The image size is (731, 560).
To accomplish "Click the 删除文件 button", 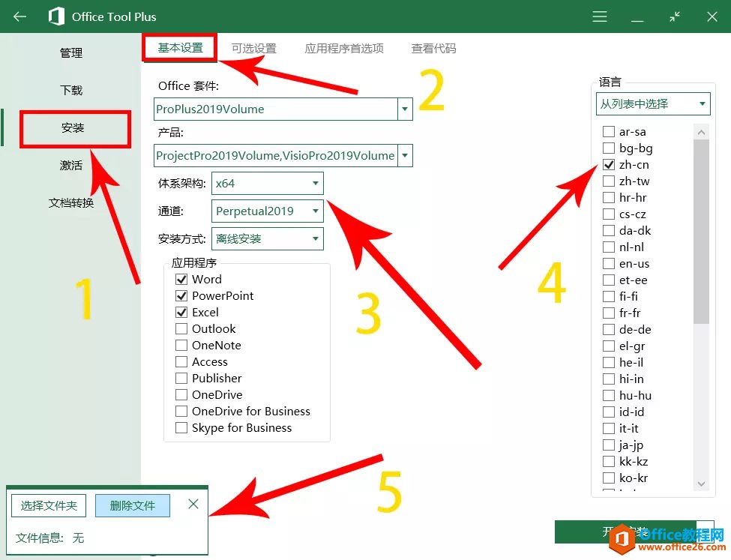I will 133,505.
